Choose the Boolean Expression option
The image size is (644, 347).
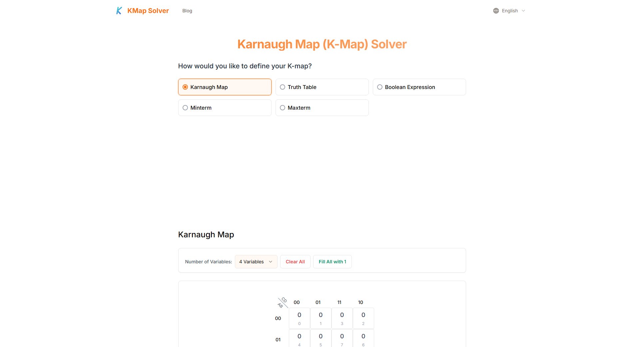[x=419, y=87]
